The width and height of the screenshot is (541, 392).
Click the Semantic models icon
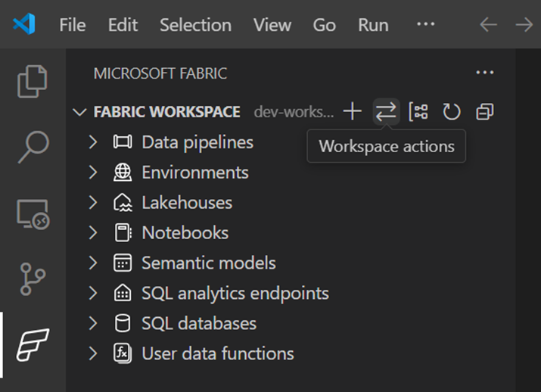coord(123,263)
